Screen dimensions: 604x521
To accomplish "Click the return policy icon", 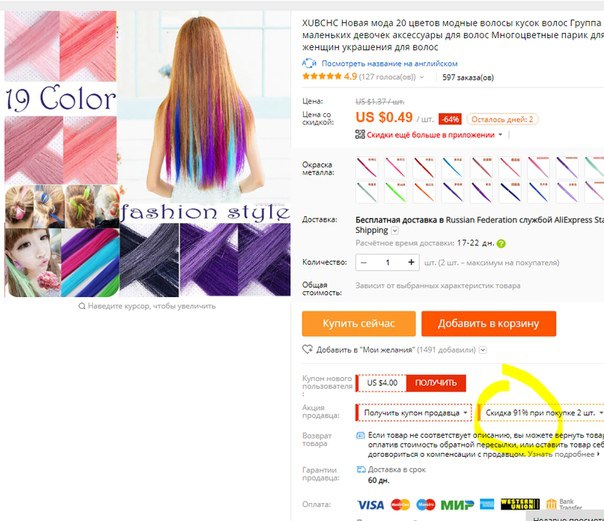I will (x=360, y=435).
